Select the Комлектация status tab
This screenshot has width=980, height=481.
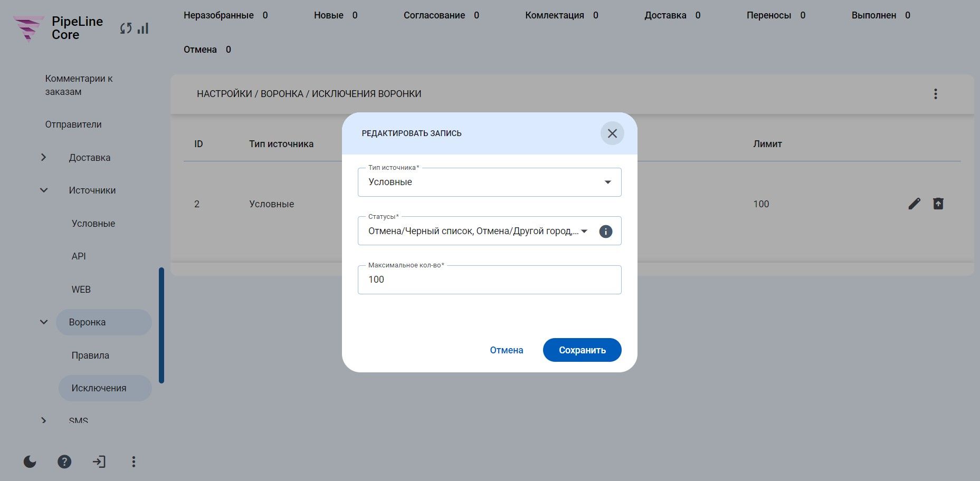point(562,15)
